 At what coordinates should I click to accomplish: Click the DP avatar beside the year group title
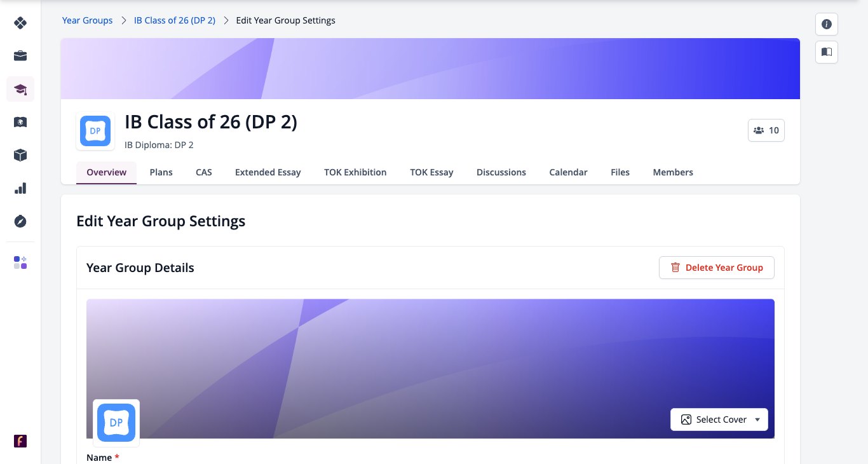[95, 131]
